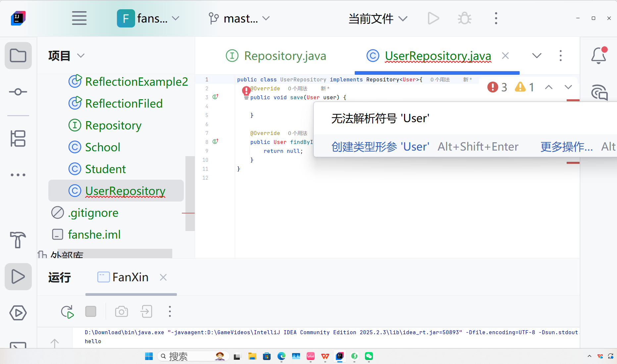Start debugging with the bug icon

point(464,18)
